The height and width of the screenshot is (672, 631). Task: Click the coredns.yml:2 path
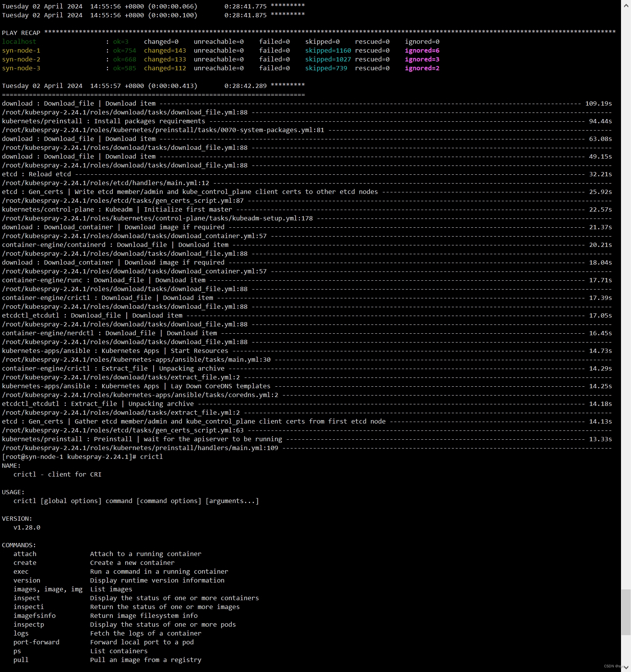point(140,395)
